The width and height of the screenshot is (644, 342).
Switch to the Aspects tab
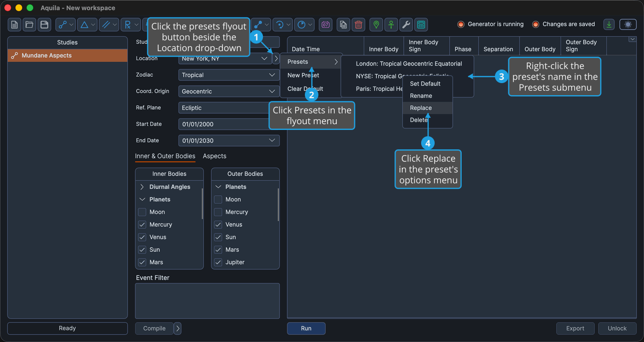[215, 156]
